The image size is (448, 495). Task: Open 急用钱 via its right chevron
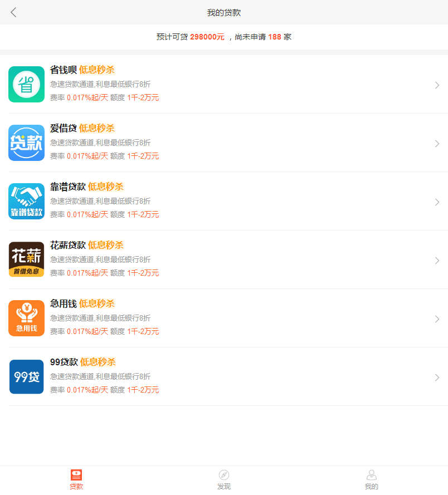pyautogui.click(x=437, y=319)
